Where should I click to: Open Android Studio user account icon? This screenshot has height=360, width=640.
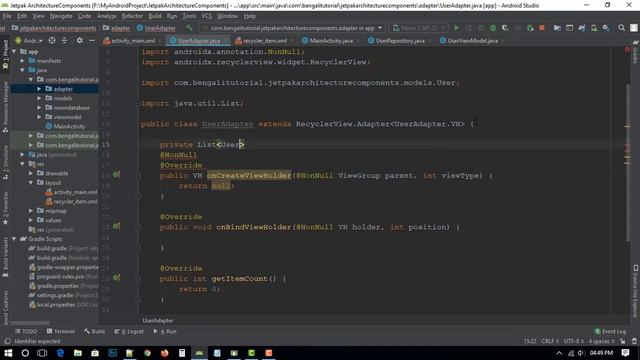click(x=634, y=28)
